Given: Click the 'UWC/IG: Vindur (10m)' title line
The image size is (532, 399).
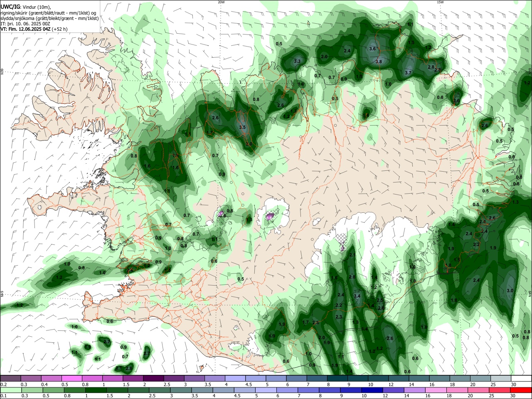Looking at the screenshot, I should click(25, 7).
